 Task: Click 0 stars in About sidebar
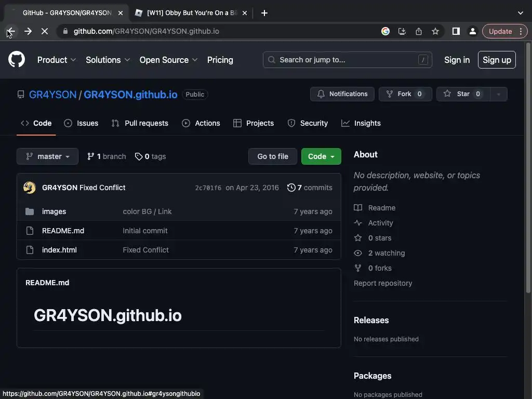coord(373,238)
